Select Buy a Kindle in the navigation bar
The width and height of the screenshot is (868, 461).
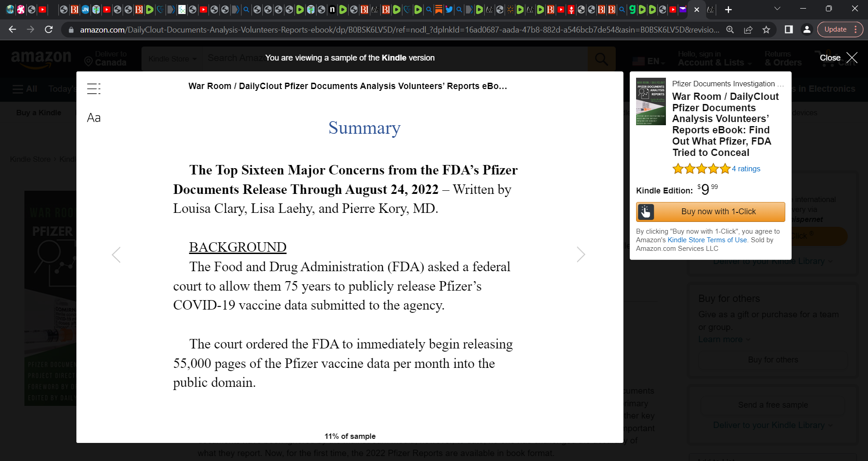pos(39,113)
